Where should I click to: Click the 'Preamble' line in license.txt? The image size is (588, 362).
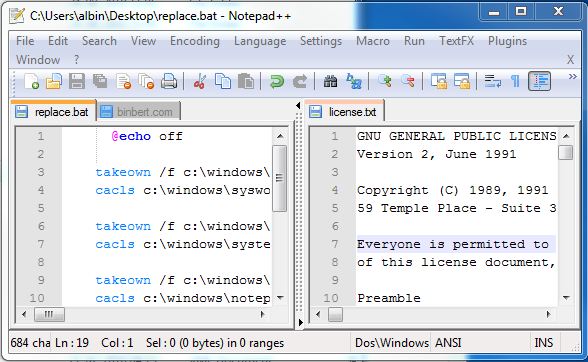pyautogui.click(x=389, y=298)
